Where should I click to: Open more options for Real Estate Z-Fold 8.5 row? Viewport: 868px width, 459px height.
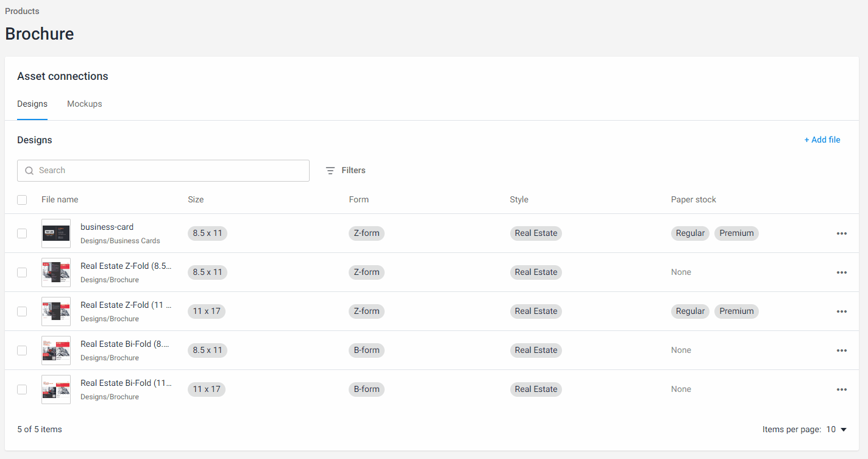click(x=841, y=272)
